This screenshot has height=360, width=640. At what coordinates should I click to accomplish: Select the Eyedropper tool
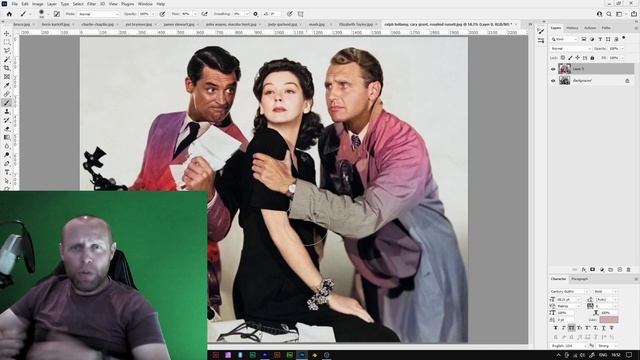click(7, 85)
